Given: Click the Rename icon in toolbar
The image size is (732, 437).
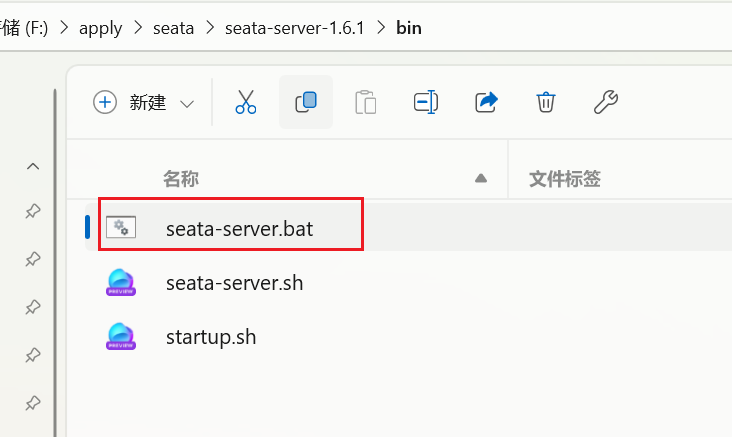Looking at the screenshot, I should [x=426, y=102].
